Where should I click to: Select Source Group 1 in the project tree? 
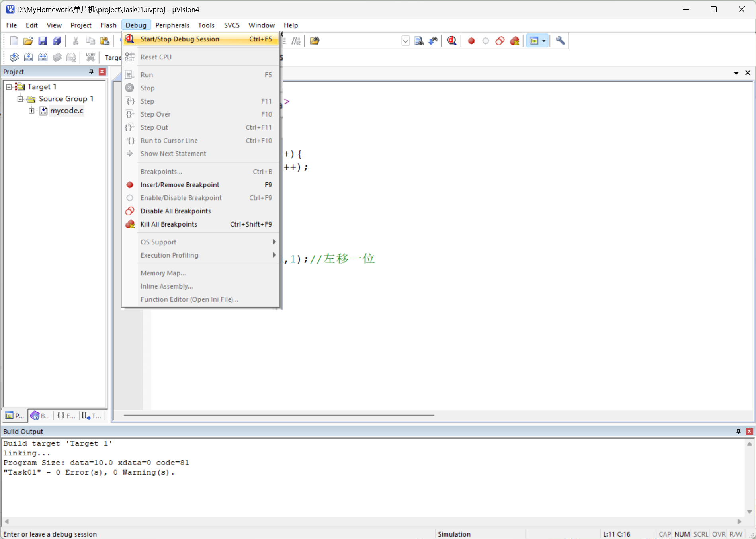66,99
